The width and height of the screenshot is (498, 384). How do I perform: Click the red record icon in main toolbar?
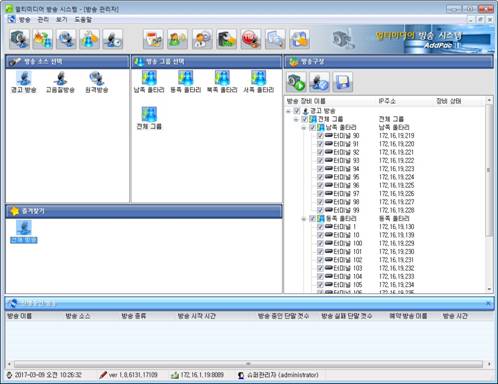point(251,39)
